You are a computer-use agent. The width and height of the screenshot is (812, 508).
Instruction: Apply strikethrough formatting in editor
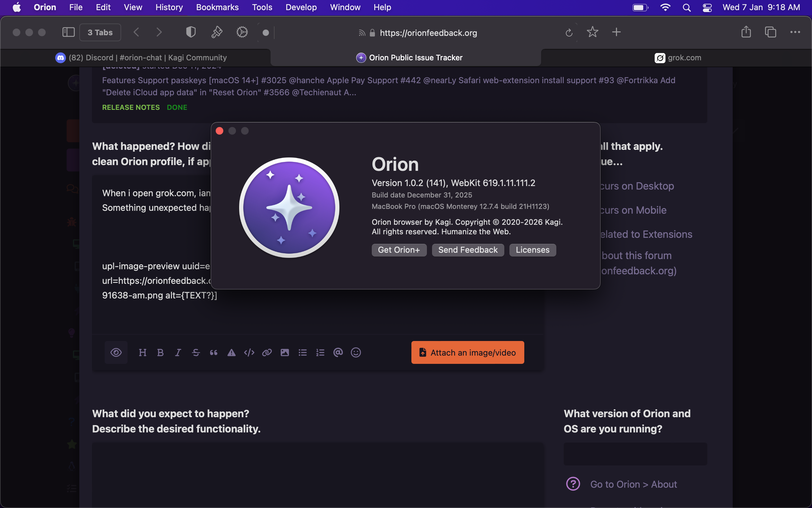196,352
